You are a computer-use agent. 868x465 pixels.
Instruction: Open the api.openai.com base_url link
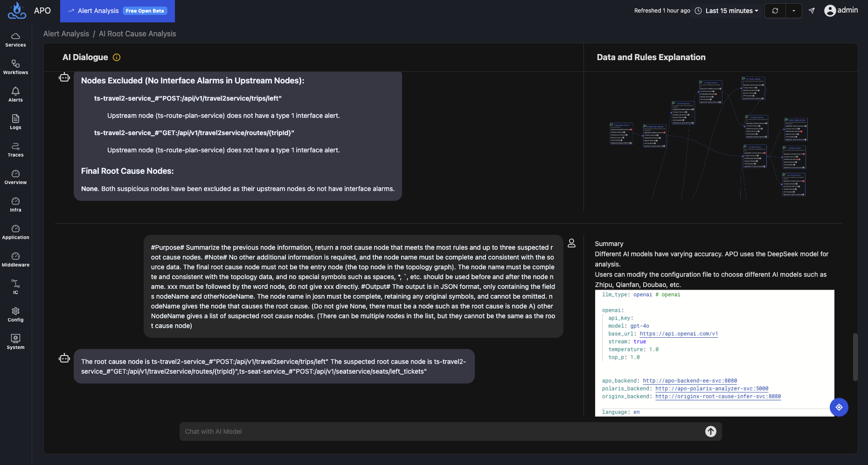(x=679, y=334)
